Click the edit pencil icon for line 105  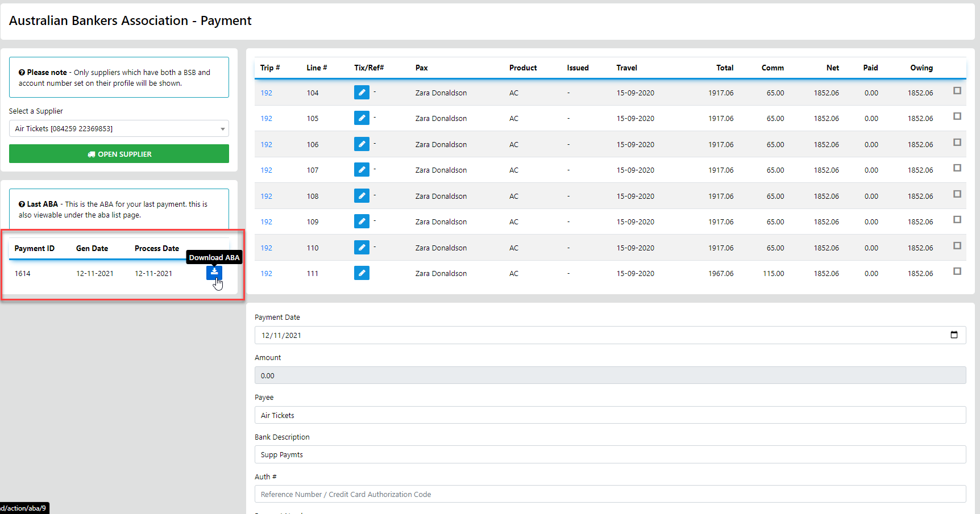[x=362, y=118]
